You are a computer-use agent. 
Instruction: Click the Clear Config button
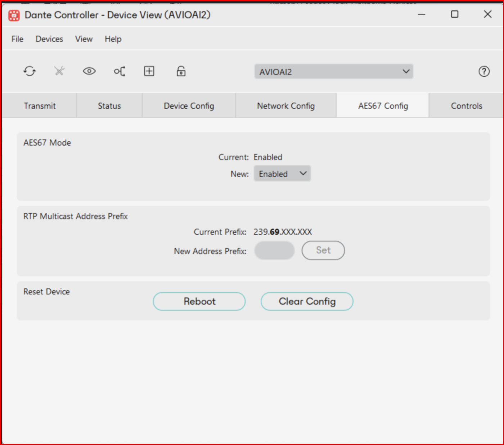tap(307, 301)
